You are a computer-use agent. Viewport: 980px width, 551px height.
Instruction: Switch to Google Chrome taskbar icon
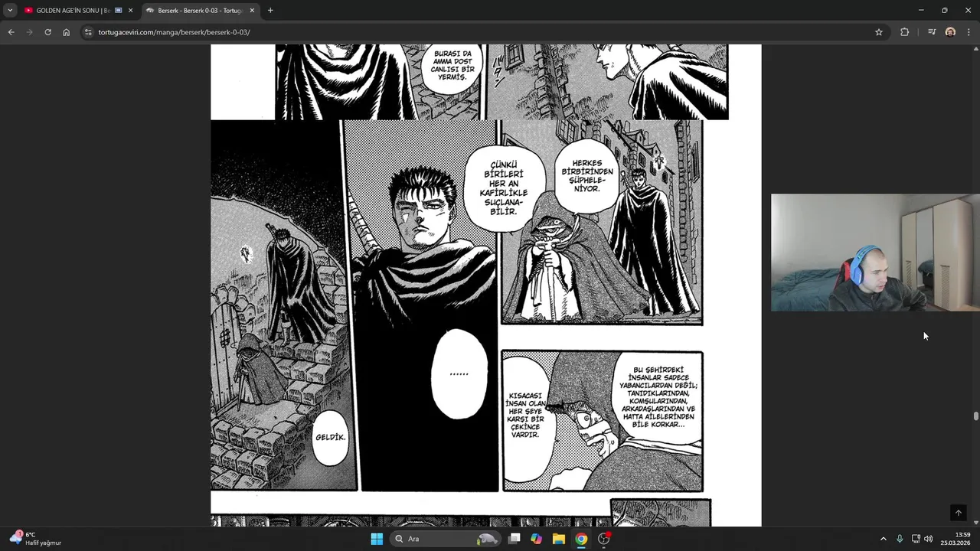pyautogui.click(x=581, y=539)
